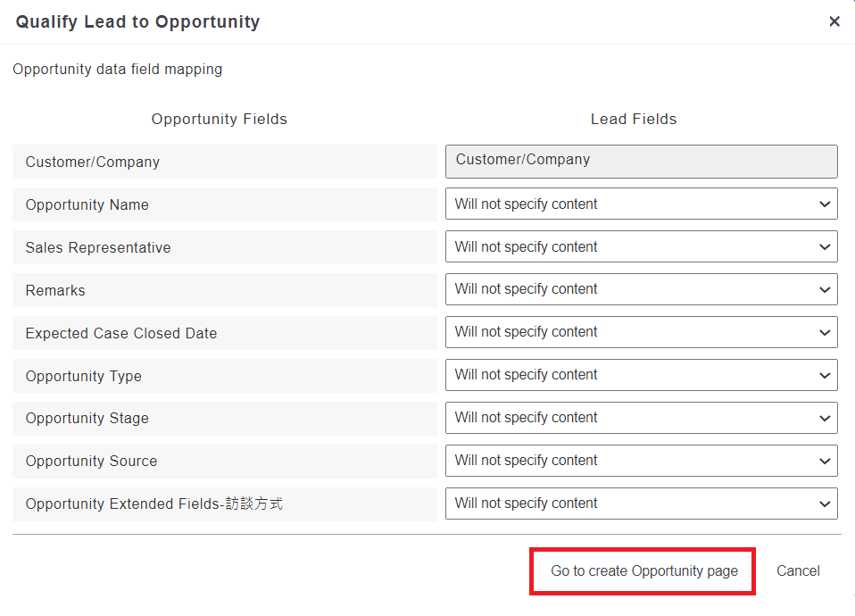Open the Opportunity Source mapping dropdown

tap(641, 461)
